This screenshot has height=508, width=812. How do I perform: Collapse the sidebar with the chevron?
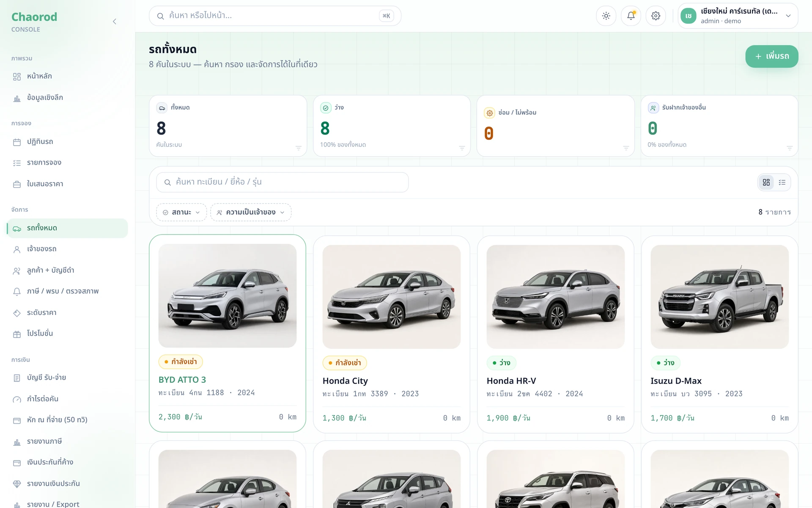click(x=114, y=22)
